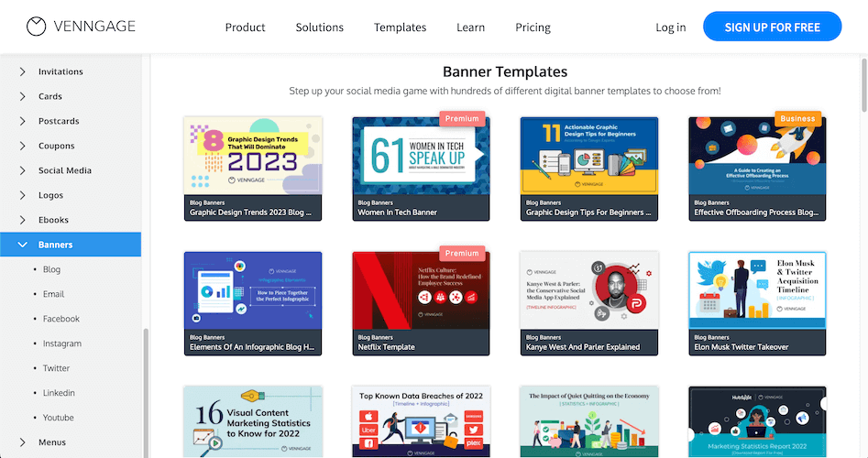868x458 pixels.
Task: Open the Women In Tech Banner thumbnail
Action: tap(421, 156)
